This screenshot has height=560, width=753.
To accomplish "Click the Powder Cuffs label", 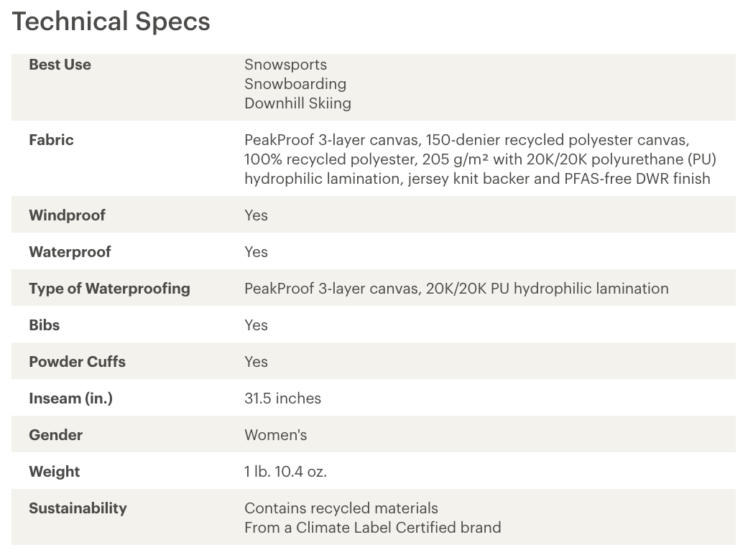I will (78, 362).
